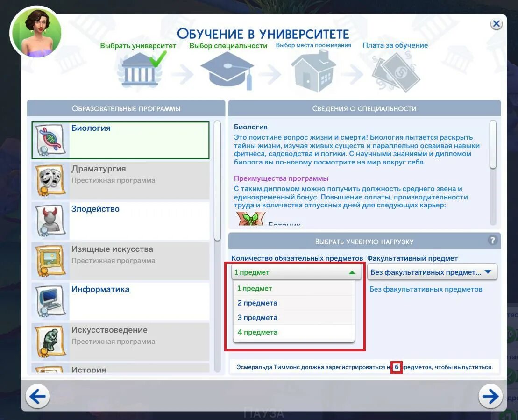This screenshot has height=420, width=518.
Task: Click Престижная программа under Изящные искусства
Action: pos(114,261)
